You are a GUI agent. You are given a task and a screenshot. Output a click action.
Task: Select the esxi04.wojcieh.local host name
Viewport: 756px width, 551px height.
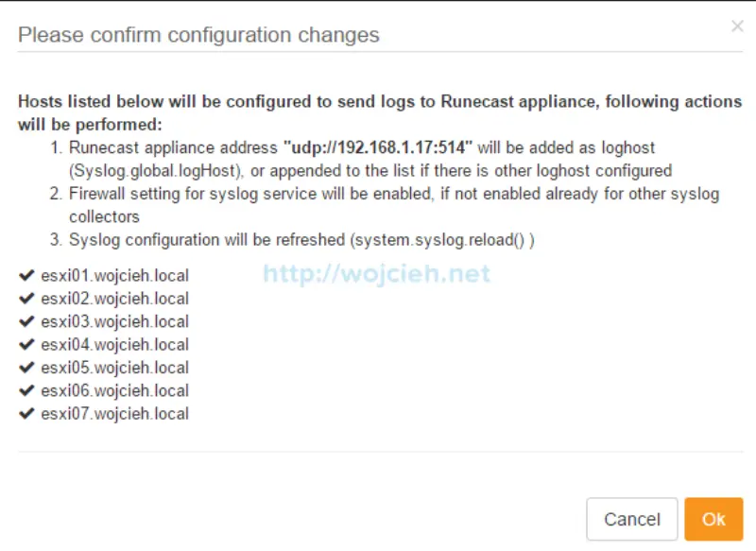(114, 345)
